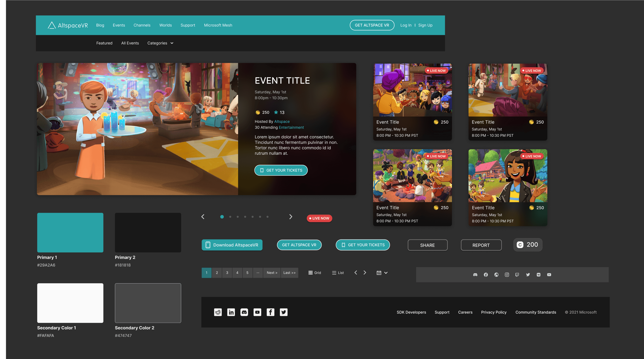Click the SHARE button

tap(427, 245)
